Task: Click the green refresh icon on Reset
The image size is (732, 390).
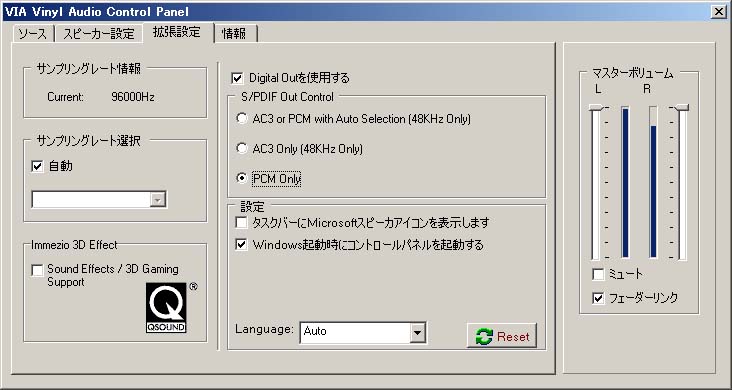Action: coord(484,336)
